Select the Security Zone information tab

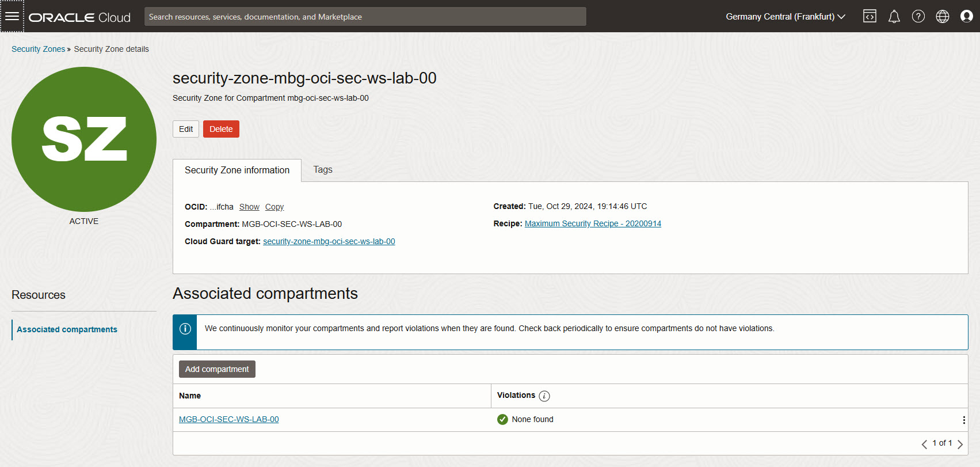click(x=237, y=170)
